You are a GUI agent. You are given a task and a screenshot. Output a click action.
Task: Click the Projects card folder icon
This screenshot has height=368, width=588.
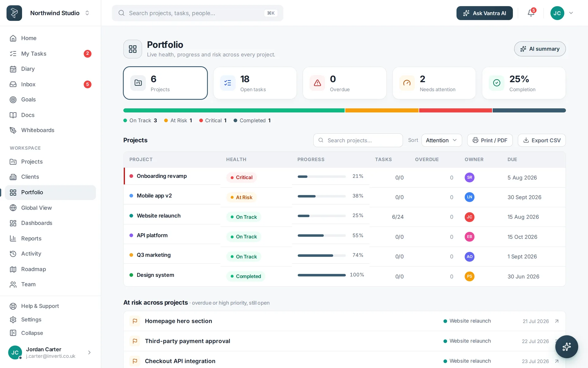138,83
